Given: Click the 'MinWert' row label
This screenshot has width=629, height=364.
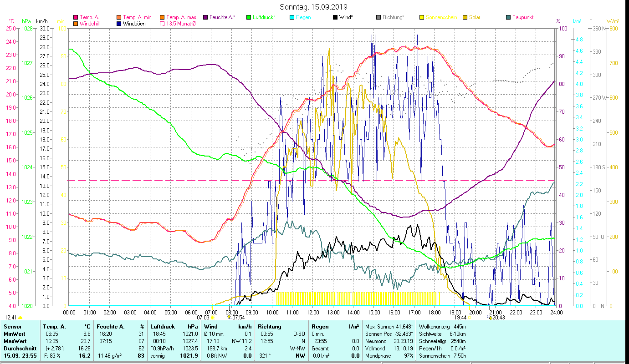Looking at the screenshot, I should tap(14, 334).
